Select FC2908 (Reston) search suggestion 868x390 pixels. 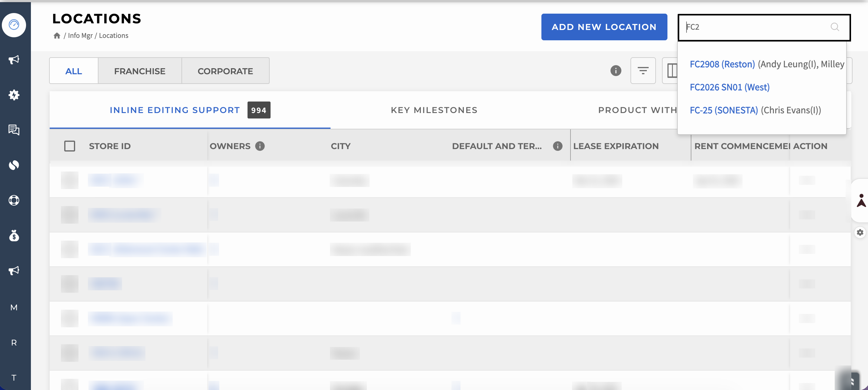coord(722,64)
